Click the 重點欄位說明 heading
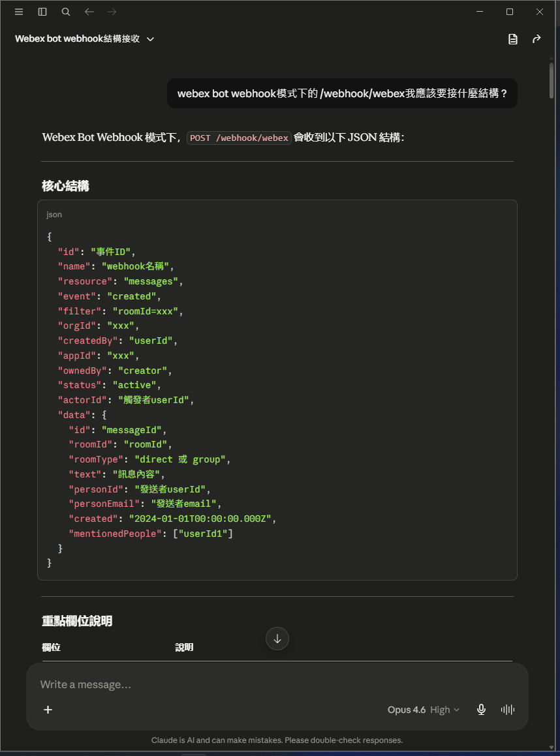Screen dimensions: 560x756 click(77, 621)
